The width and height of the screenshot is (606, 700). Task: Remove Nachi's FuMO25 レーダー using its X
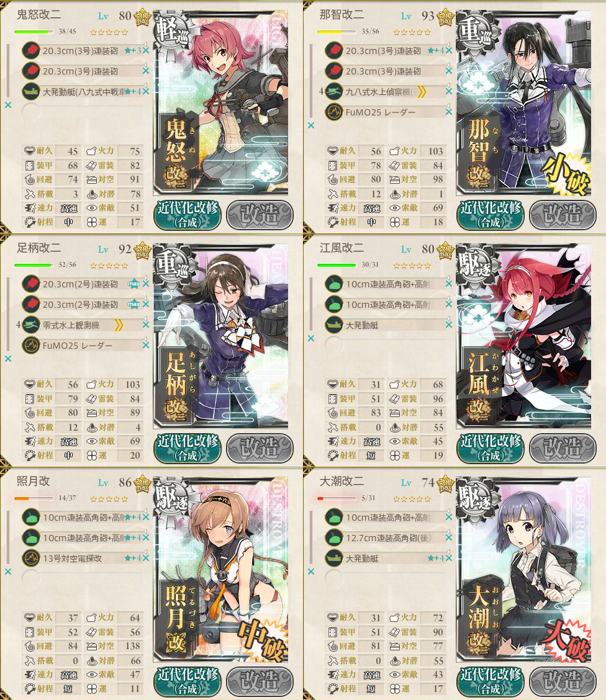point(449,112)
